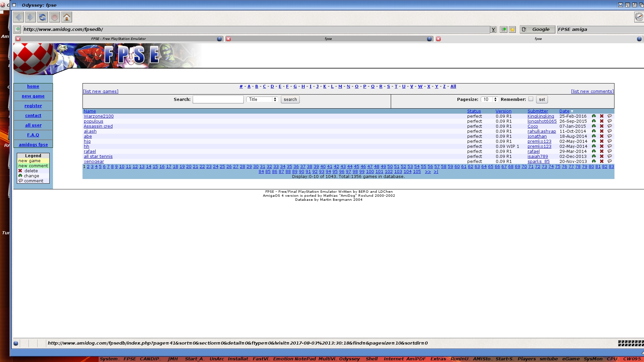644x362 pixels.
Task: Go to results page 105
Action: pos(417,172)
